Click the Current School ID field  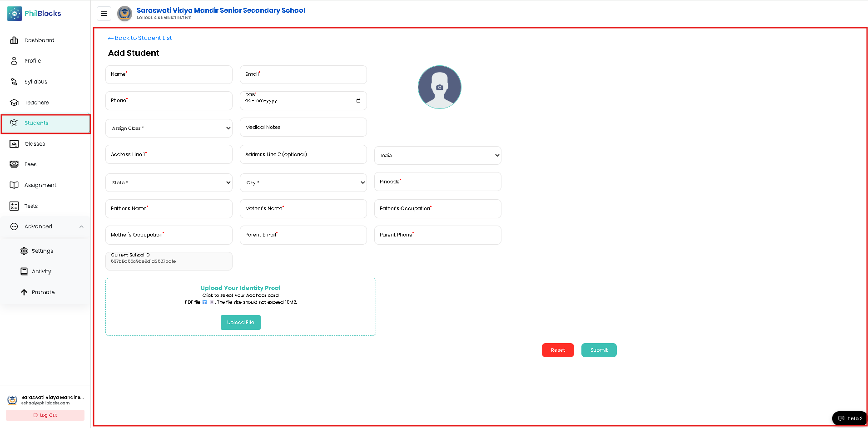[x=169, y=261]
